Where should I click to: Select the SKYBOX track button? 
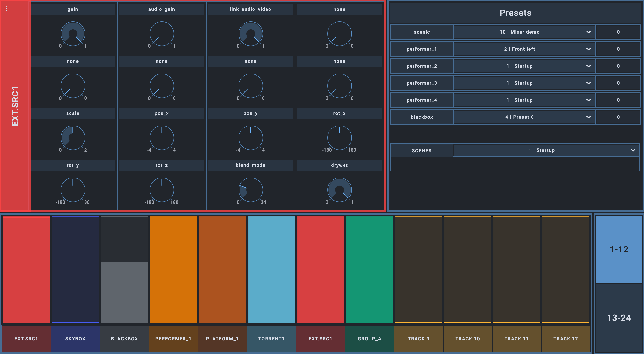pyautogui.click(x=75, y=338)
